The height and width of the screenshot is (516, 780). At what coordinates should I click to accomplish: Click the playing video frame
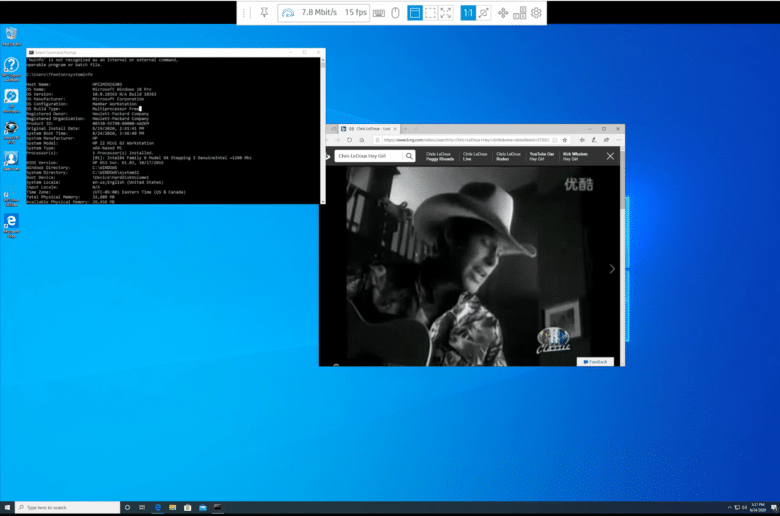tap(469, 266)
